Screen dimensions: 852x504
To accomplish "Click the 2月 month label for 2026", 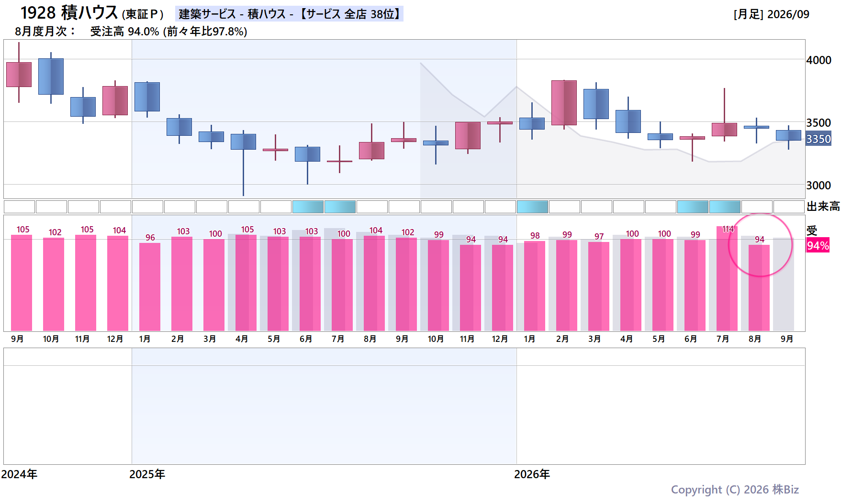I will (x=562, y=339).
